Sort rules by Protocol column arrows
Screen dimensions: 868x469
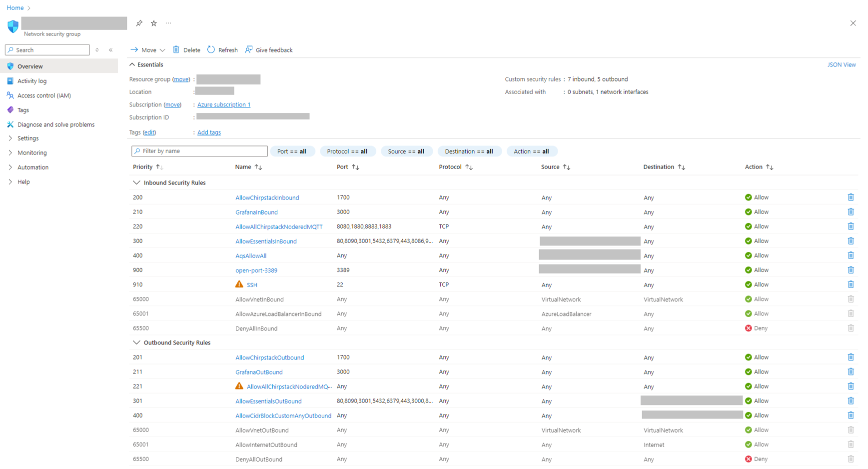coord(469,167)
